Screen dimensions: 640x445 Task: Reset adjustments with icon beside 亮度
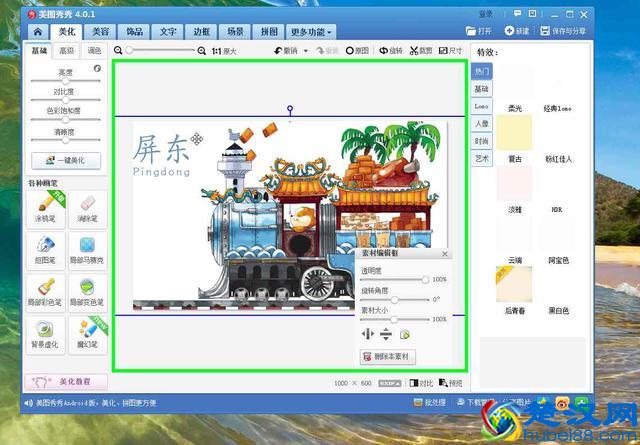[x=97, y=68]
